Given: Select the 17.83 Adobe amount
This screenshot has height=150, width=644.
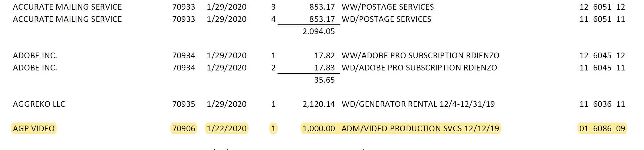Looking at the screenshot, I should [x=324, y=68].
